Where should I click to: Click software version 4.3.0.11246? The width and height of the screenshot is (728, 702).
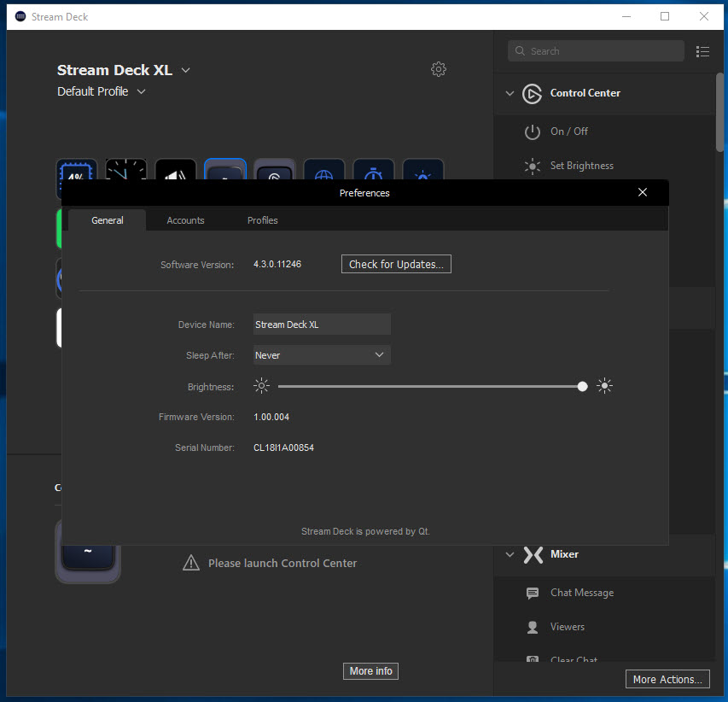point(277,265)
